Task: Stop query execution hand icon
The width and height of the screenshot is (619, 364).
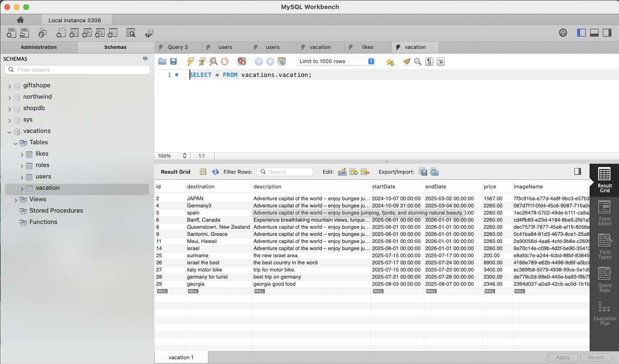Action: click(x=225, y=62)
